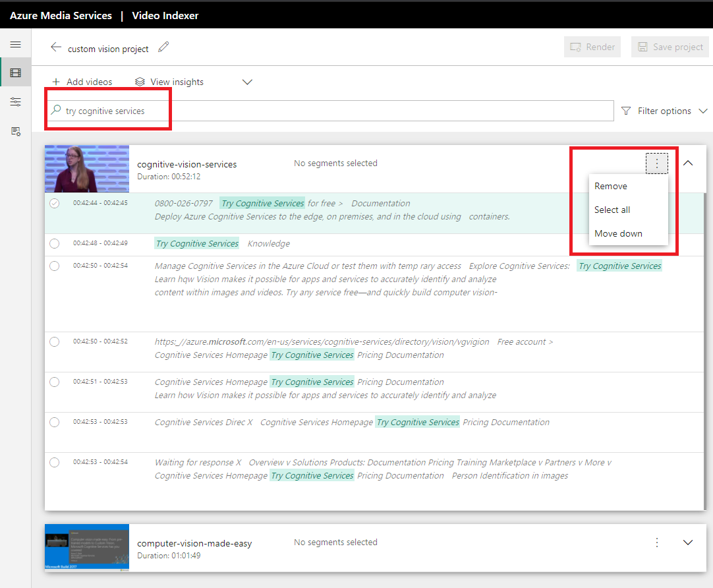Image resolution: width=713 pixels, height=588 pixels.
Task: Click the computer-vision-made-easy video thumbnail
Action: pyautogui.click(x=87, y=547)
